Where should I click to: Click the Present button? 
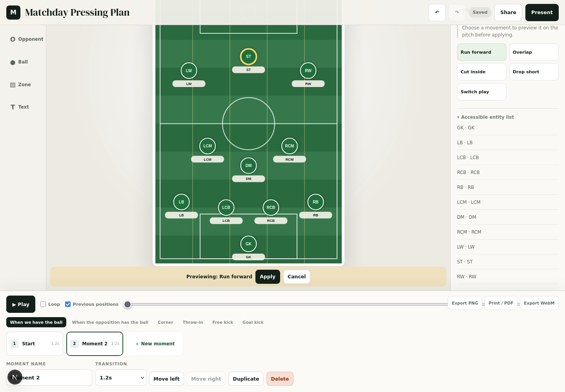coord(542,13)
